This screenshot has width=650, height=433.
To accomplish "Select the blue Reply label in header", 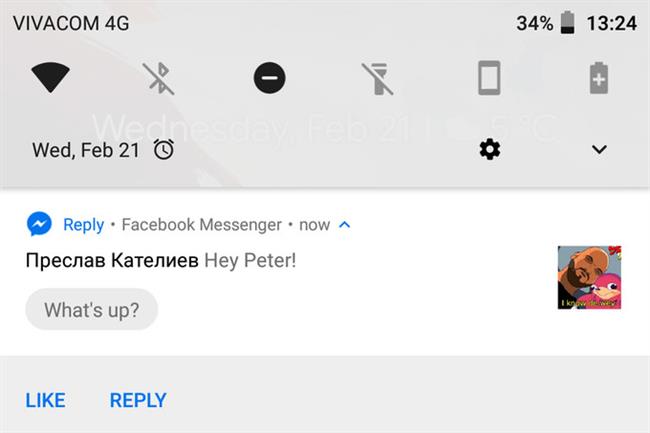I will click(x=83, y=225).
